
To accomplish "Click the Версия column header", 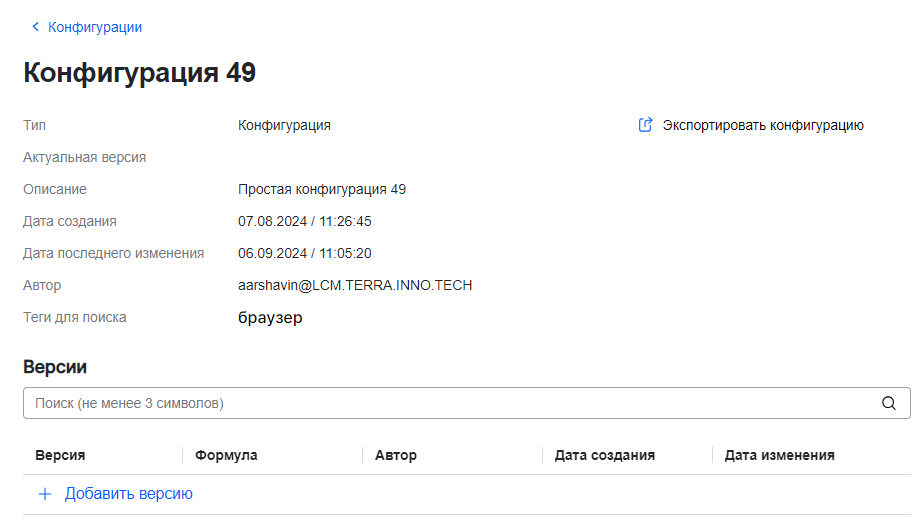I will 60,455.
